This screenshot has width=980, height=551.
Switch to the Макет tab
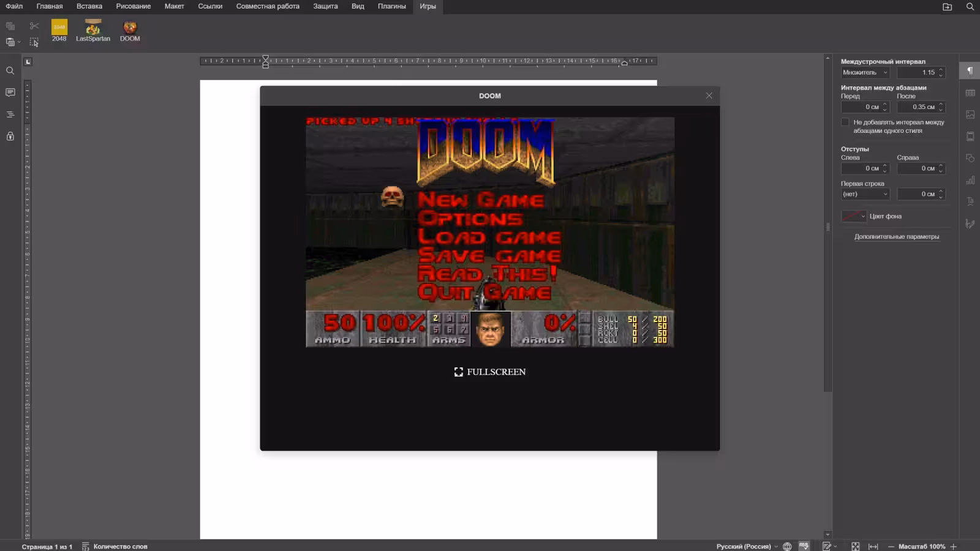click(175, 7)
